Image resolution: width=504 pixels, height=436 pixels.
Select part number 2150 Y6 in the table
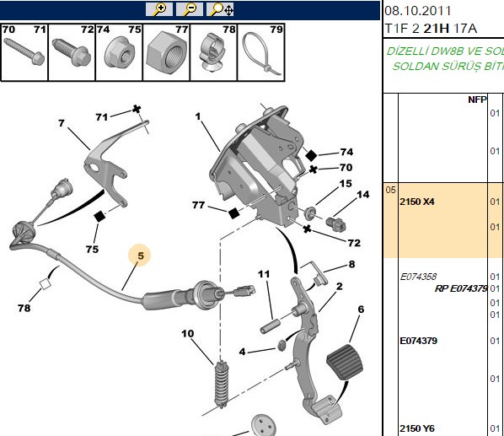click(x=417, y=428)
